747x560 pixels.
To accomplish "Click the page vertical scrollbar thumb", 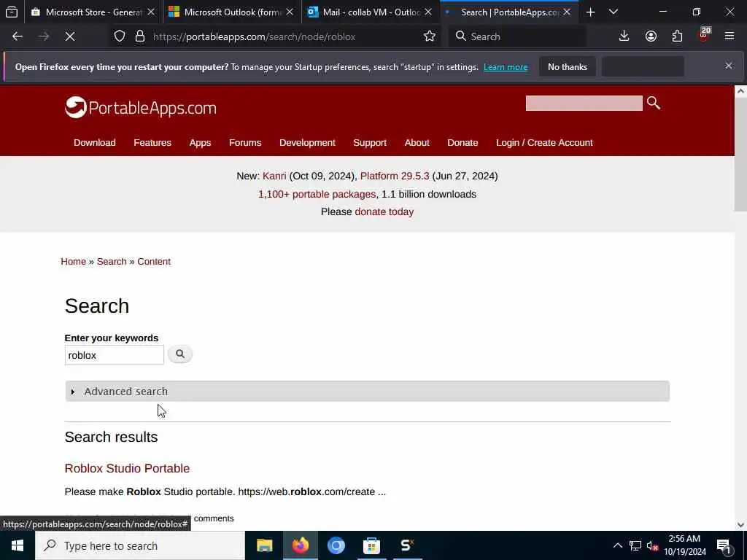I will tap(741, 155).
